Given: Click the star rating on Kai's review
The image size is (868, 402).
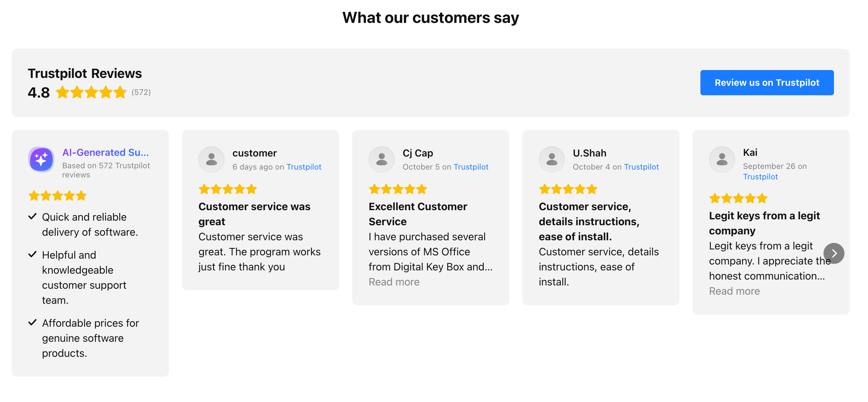Looking at the screenshot, I should [x=738, y=198].
